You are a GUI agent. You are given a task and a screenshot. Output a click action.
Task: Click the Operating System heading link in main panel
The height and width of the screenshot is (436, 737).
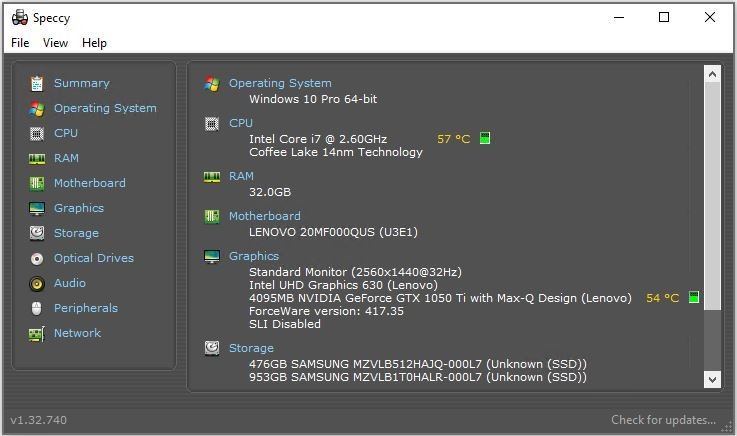[280, 83]
